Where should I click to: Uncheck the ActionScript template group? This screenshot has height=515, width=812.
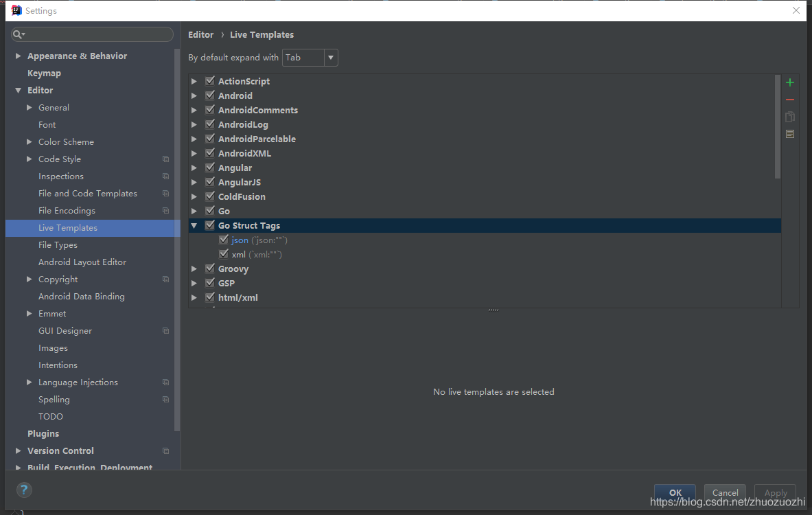210,81
